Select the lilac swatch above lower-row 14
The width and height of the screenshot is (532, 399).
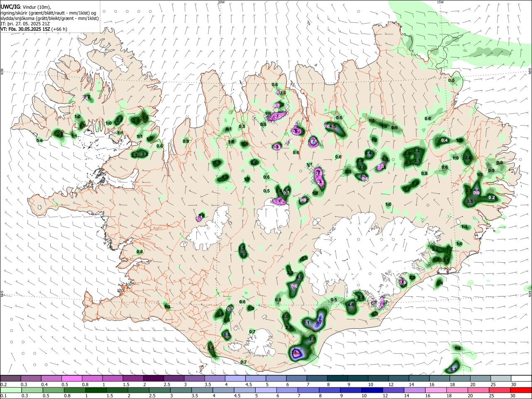tap(415, 390)
